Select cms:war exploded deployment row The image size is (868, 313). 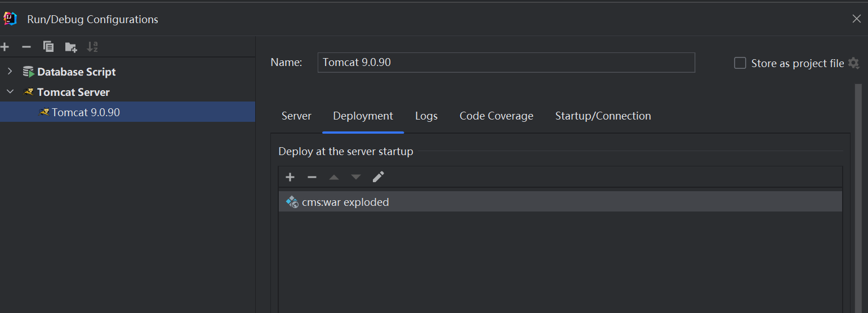(x=560, y=202)
